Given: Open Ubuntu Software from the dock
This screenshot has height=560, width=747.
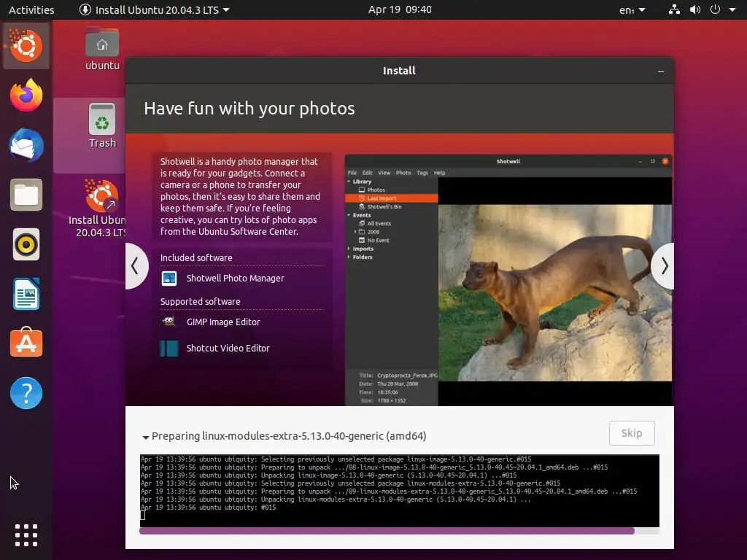Looking at the screenshot, I should point(26,343).
